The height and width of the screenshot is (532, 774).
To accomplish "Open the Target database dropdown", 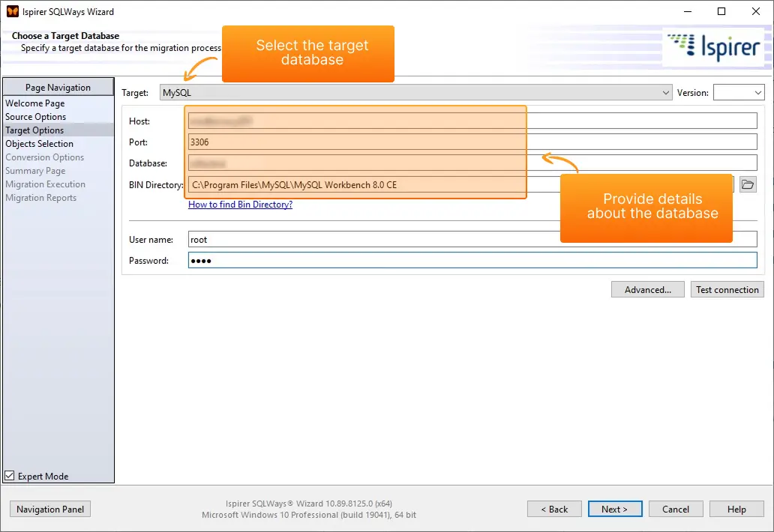I will point(415,92).
